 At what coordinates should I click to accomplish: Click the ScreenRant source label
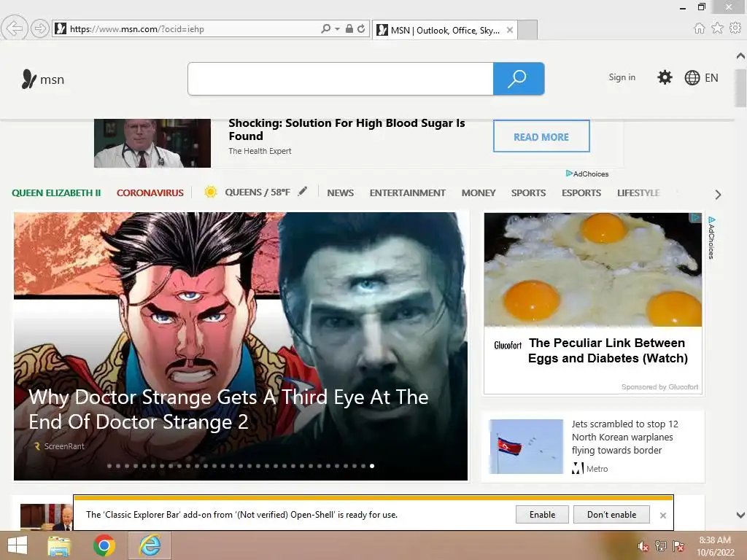coord(60,446)
